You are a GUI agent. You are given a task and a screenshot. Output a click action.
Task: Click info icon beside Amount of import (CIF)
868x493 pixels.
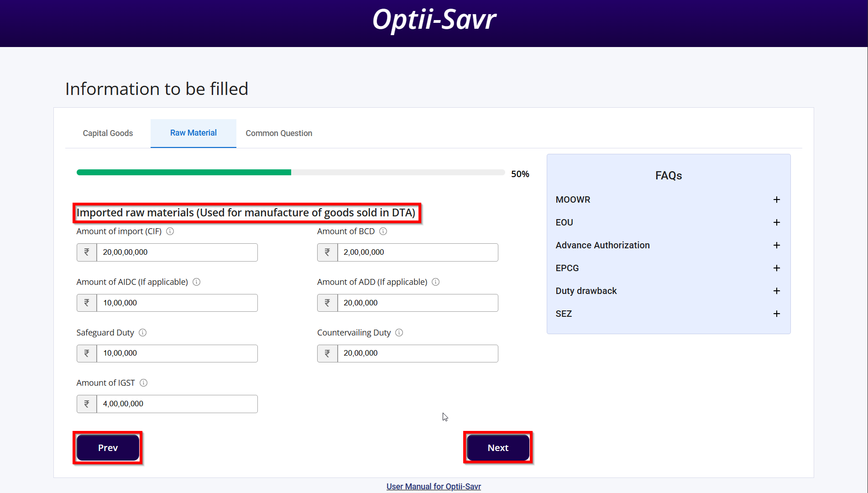pos(170,231)
